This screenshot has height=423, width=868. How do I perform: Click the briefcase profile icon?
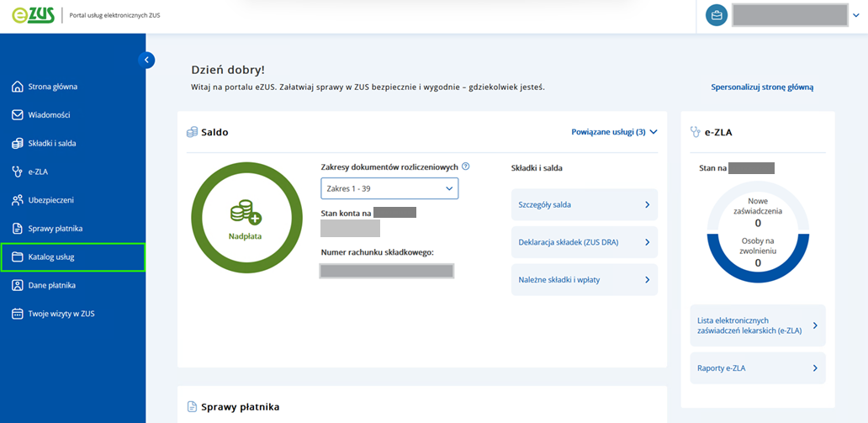pyautogui.click(x=716, y=15)
